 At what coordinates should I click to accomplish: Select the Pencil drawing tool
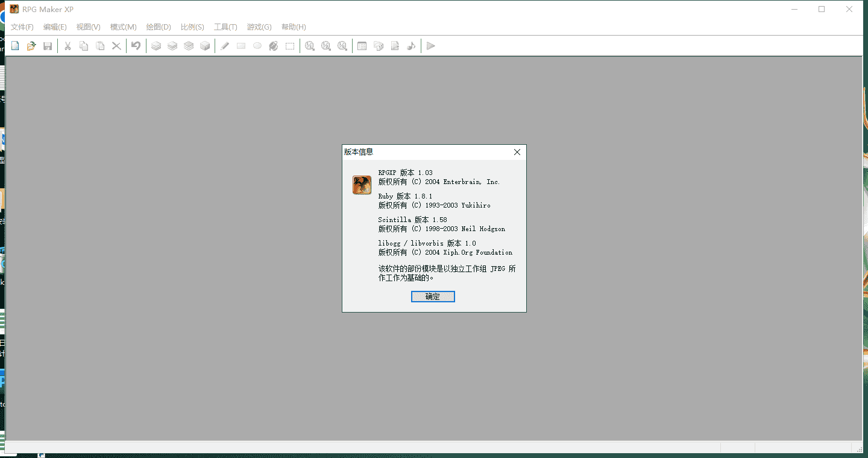(224, 45)
